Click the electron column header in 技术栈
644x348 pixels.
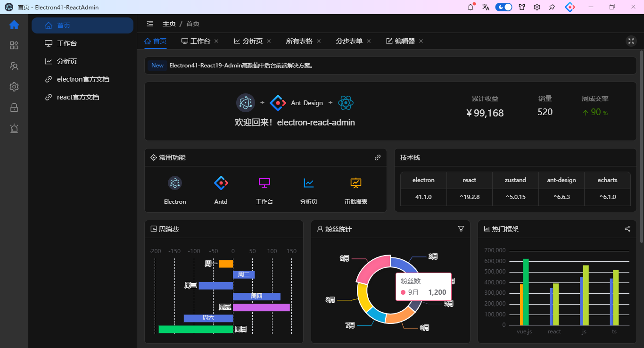tap(423, 180)
